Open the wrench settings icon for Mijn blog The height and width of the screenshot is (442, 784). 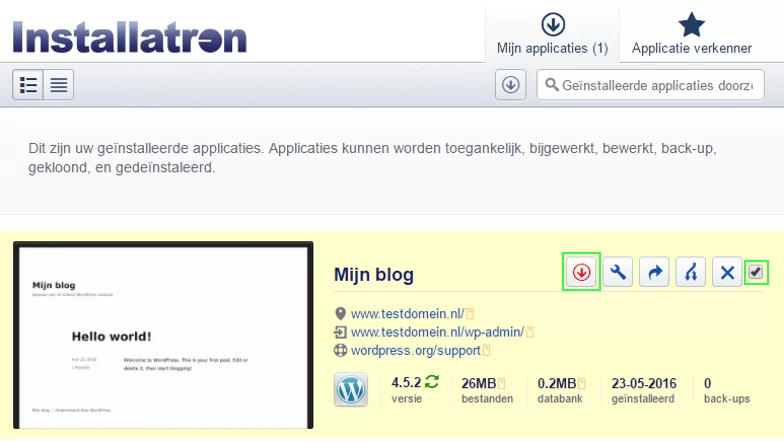click(x=618, y=272)
